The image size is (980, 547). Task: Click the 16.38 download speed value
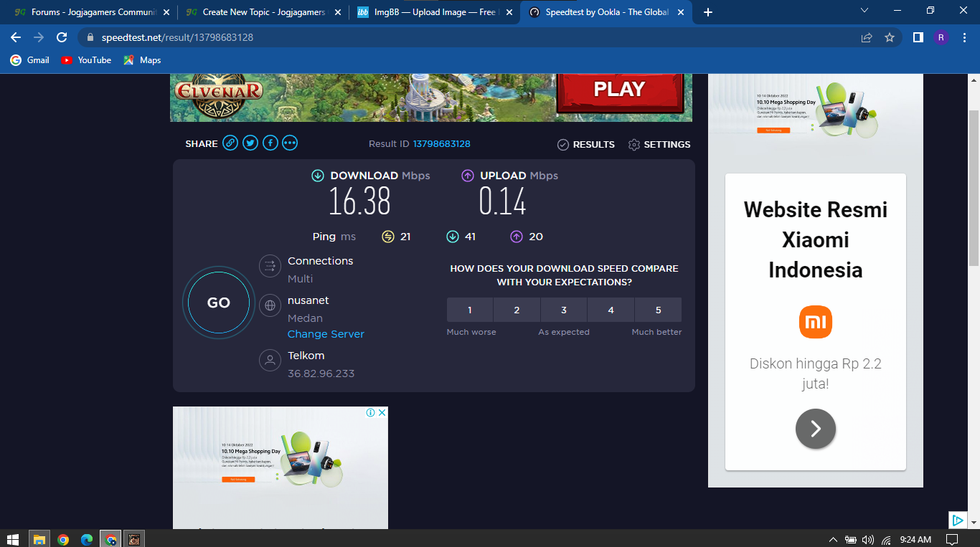[359, 201]
